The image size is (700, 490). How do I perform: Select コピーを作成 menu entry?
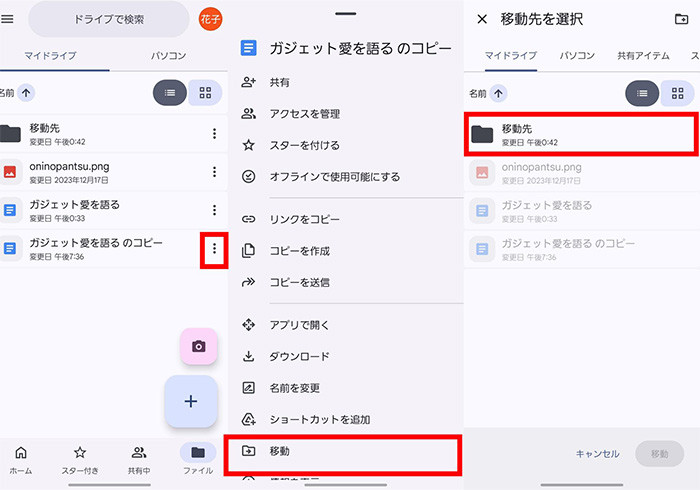point(346,251)
